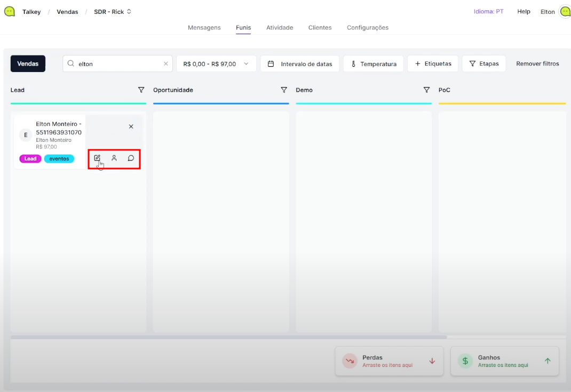Click the horizontal scrollbar below columns
571x392 pixels.
(x=228, y=337)
